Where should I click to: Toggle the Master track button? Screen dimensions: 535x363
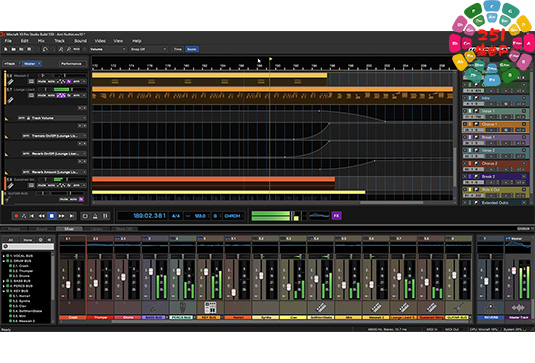click(x=31, y=63)
